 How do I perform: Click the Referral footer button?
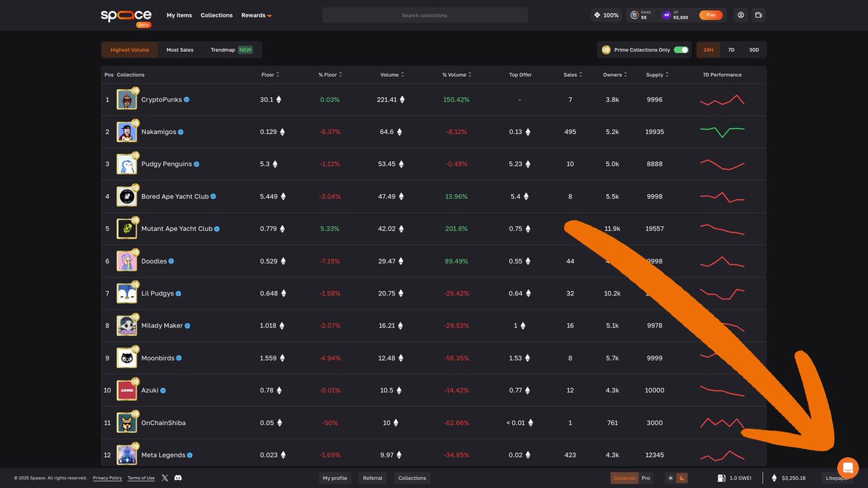373,478
